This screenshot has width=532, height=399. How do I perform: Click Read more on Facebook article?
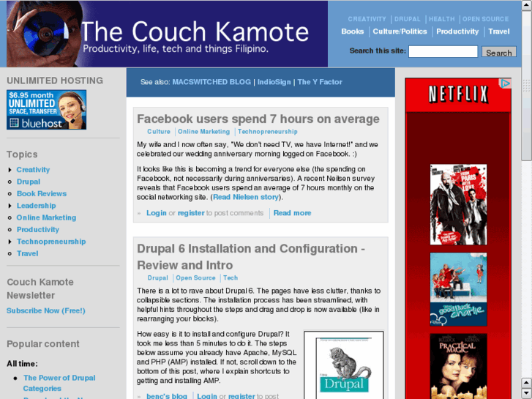pyautogui.click(x=292, y=213)
